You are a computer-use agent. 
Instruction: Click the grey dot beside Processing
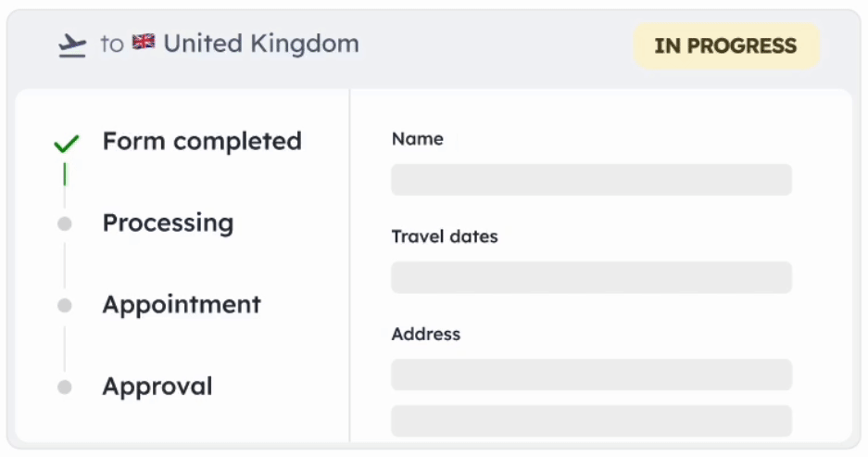(65, 223)
